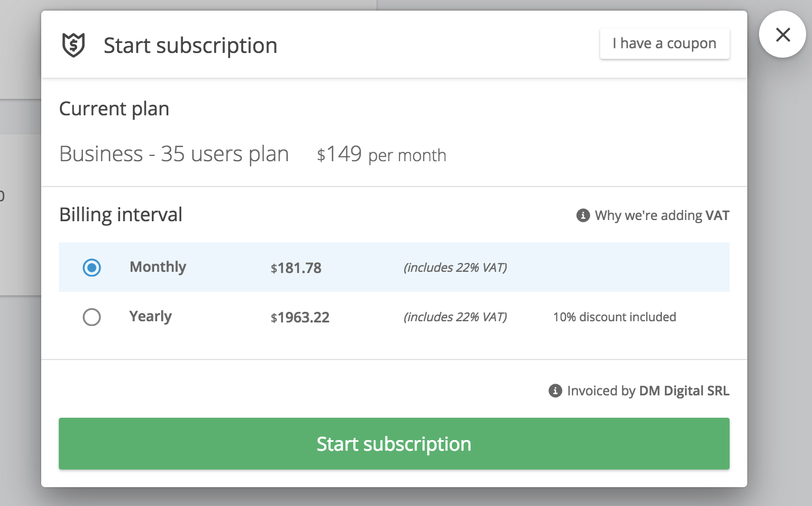
Task: Select the Monthly billing radio button
Action: click(x=92, y=268)
